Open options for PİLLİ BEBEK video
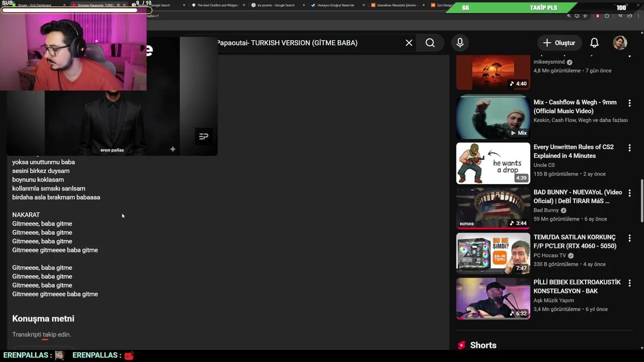 [x=629, y=283]
